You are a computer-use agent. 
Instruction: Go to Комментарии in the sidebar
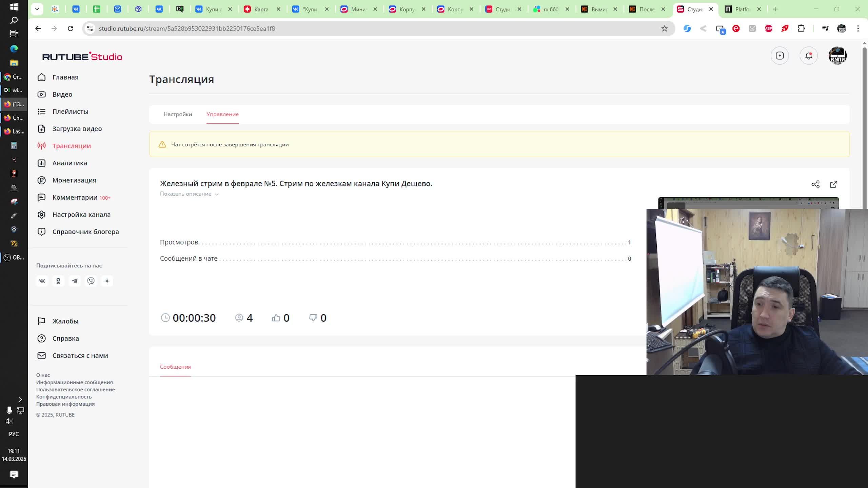click(x=75, y=197)
